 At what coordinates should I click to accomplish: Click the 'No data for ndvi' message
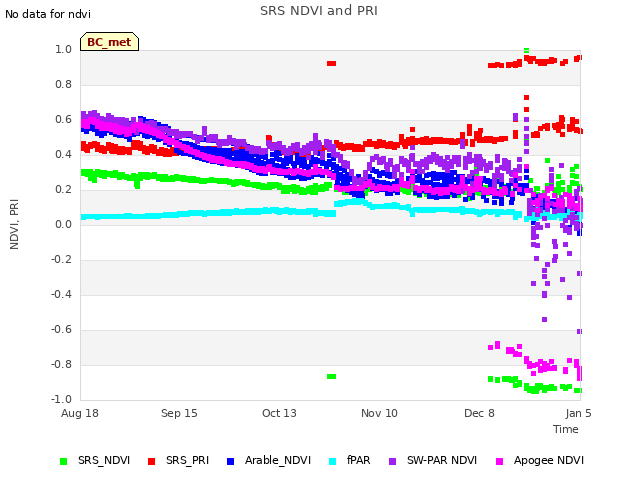tap(48, 14)
